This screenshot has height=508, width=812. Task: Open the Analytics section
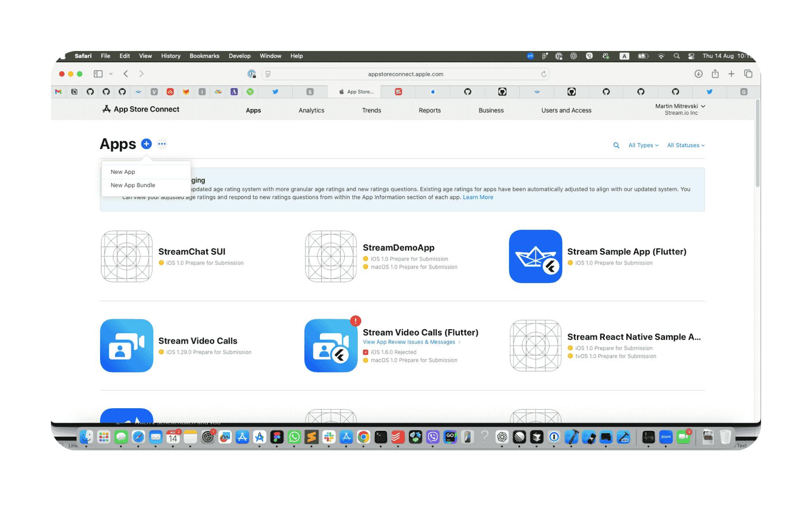[x=311, y=110]
